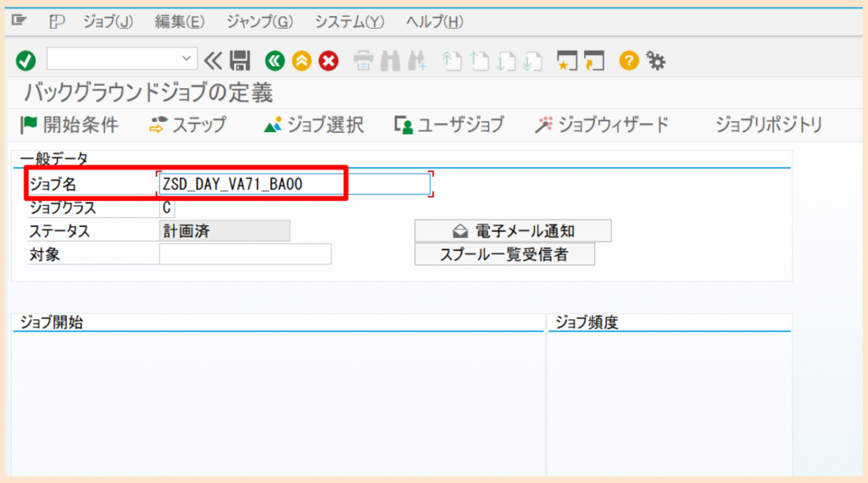Cancel using the red X icon

(329, 61)
